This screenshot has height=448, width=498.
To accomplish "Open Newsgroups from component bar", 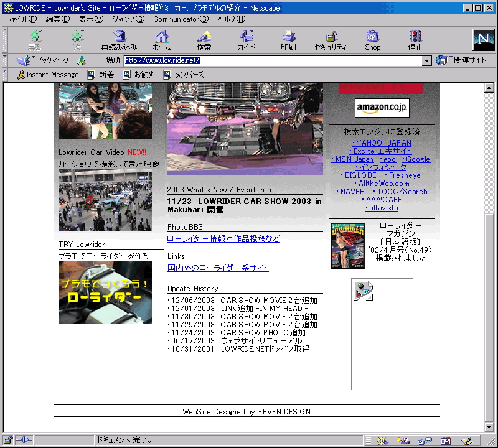I will [x=425, y=441].
